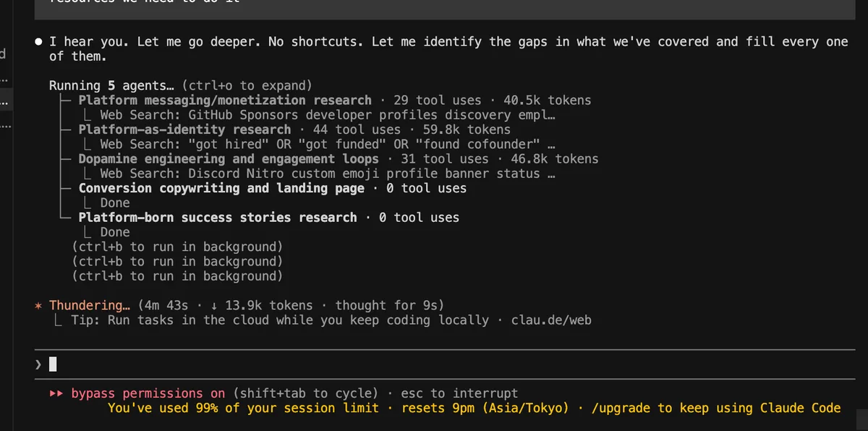
Task: Click the prompt chevron in the input line
Action: pos(38,365)
